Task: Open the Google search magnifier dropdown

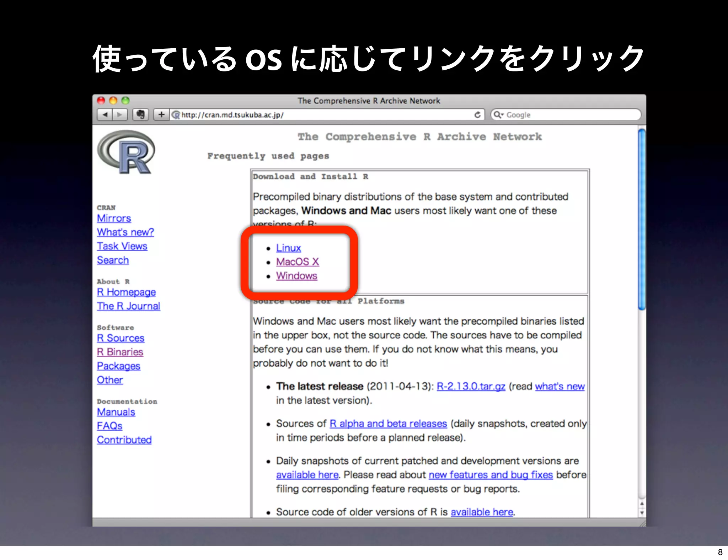Action: pos(499,115)
